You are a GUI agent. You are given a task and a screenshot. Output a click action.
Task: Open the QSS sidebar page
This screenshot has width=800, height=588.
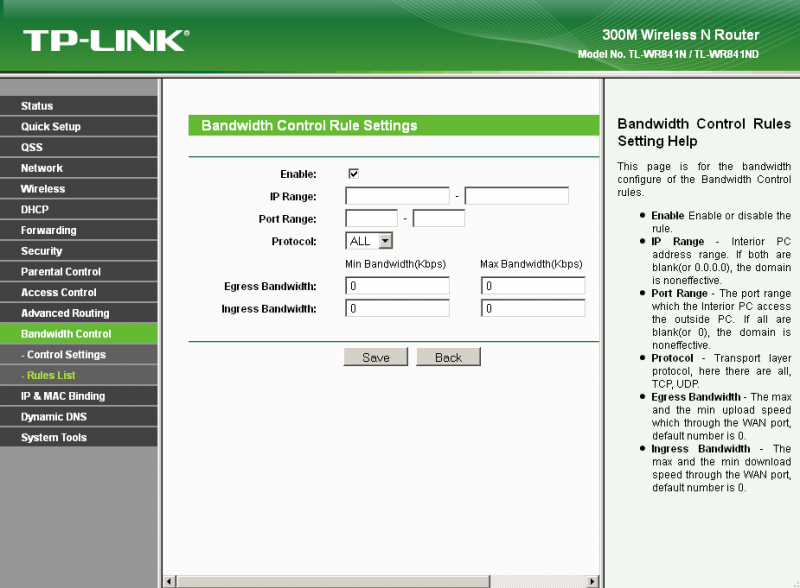tap(79, 147)
